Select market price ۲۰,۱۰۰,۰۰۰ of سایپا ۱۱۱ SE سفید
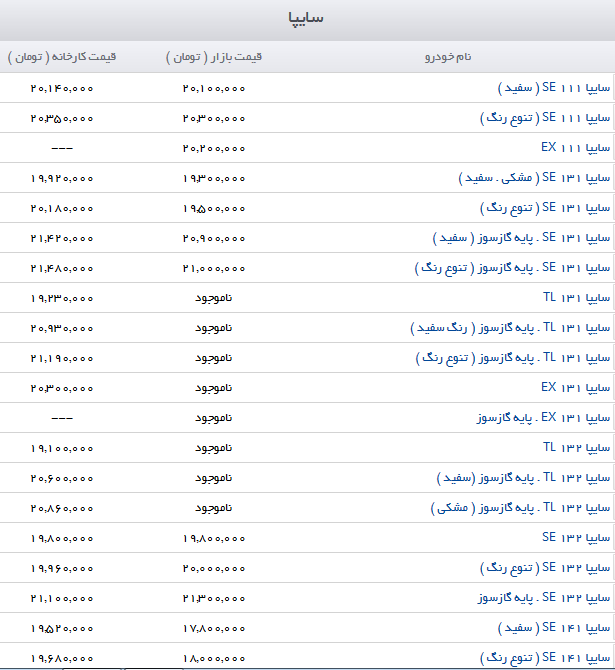The width and height of the screenshot is (615, 670). [214, 88]
